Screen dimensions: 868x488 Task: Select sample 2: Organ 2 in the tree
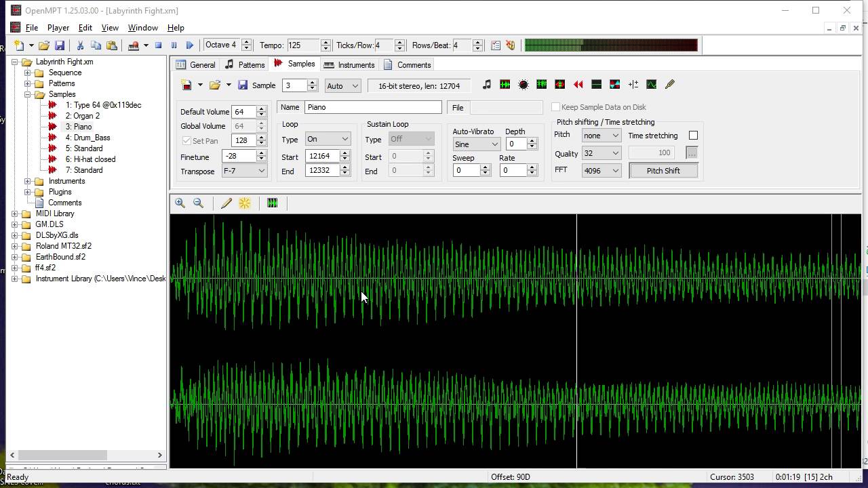[x=82, y=116]
